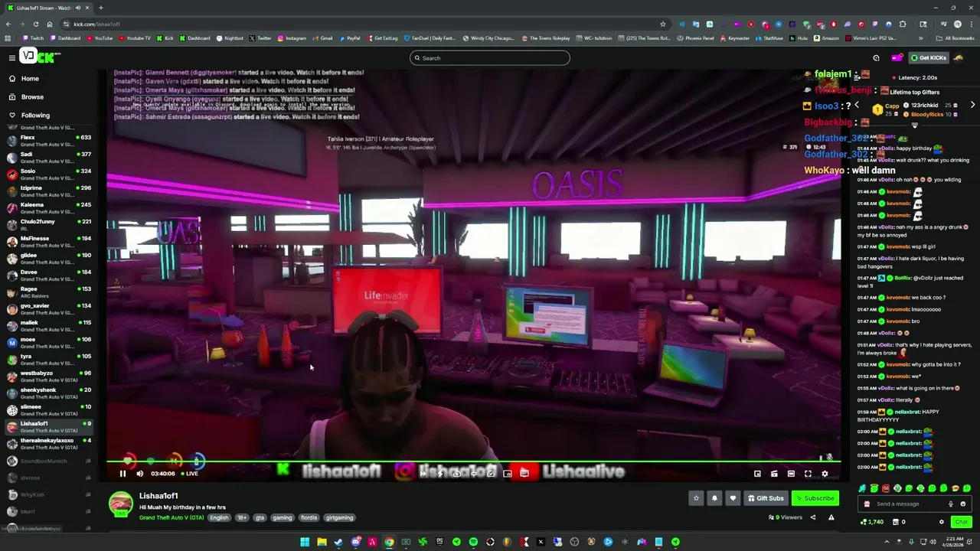Viewport: 980px width, 551px height.
Task: Open emote picker in chat input
Action: click(x=963, y=504)
